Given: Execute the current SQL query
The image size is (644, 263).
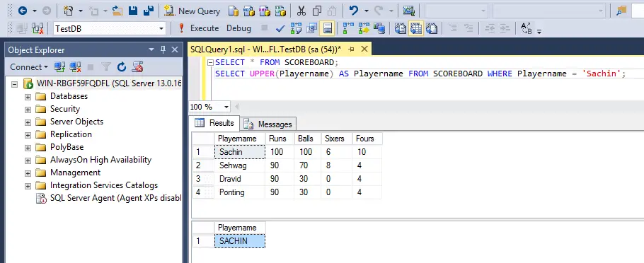Looking at the screenshot, I should [x=199, y=28].
